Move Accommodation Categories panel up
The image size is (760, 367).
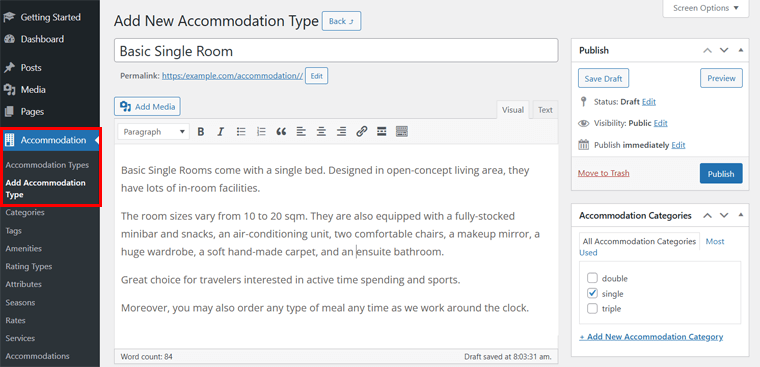pos(708,215)
